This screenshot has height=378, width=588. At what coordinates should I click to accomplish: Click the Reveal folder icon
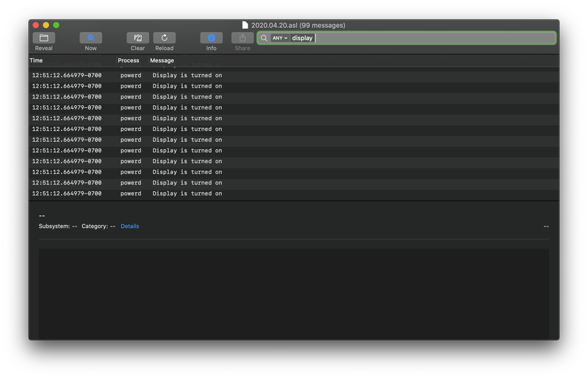pyautogui.click(x=44, y=38)
